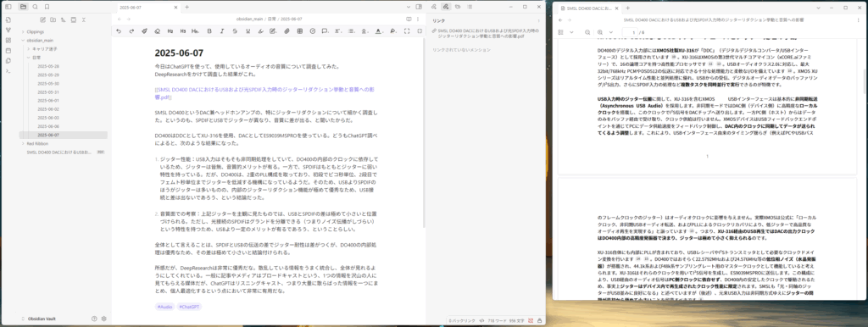Click the Bold formatting icon
Viewport: 868px width, 327px height.
209,31
